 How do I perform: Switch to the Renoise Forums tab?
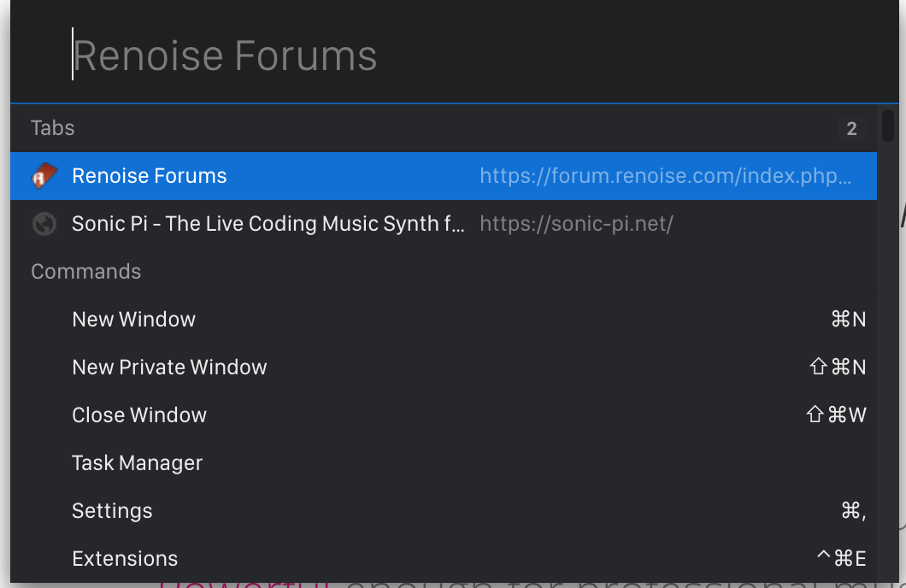444,176
